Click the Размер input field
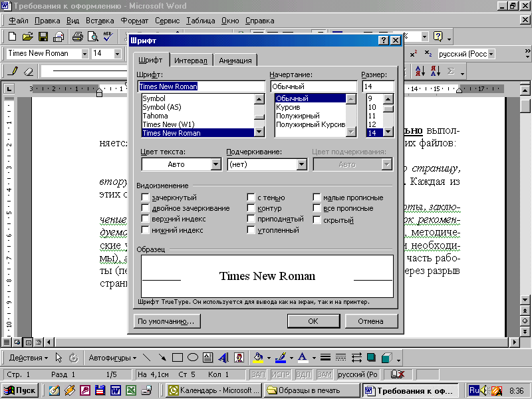Screen dimensions: 532x399 pyautogui.click(x=378, y=86)
